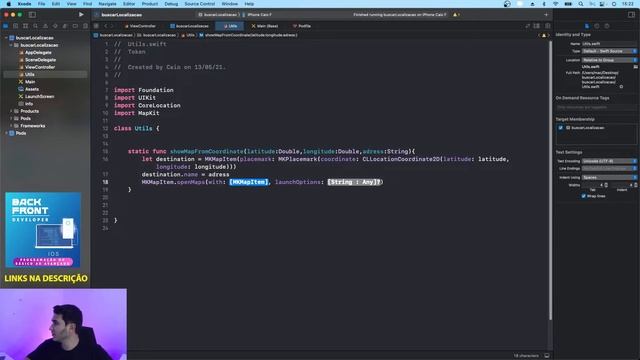Viewport: 640px width, 360px height.
Task: Open the related items grid icon
Action: pos(96,26)
